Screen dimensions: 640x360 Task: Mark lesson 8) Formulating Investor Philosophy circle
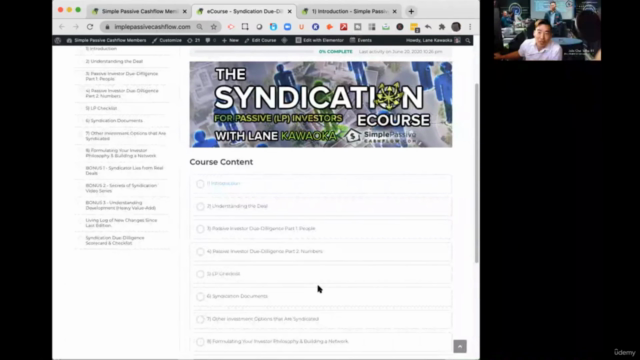[200, 342]
